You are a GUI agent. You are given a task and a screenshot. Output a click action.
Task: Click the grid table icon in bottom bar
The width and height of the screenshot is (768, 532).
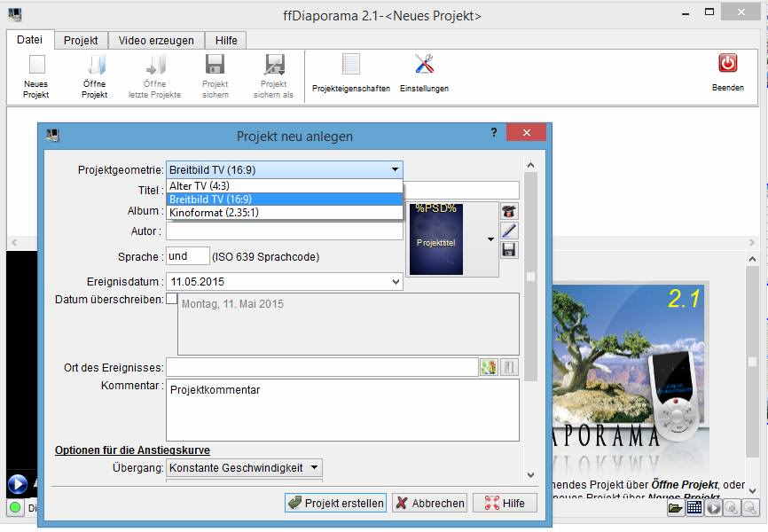pos(694,508)
